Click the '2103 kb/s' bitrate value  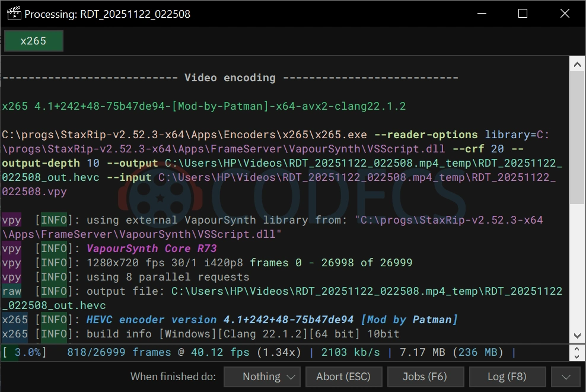[x=351, y=352]
